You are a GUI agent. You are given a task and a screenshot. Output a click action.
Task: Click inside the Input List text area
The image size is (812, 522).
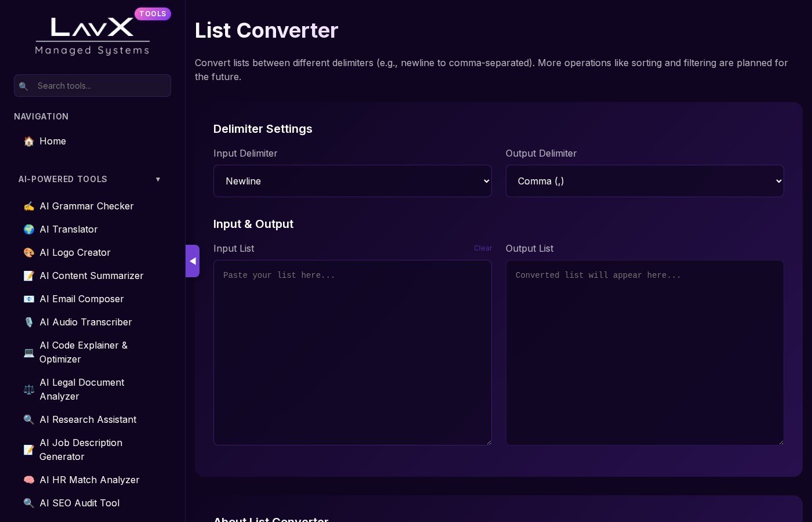tap(352, 352)
